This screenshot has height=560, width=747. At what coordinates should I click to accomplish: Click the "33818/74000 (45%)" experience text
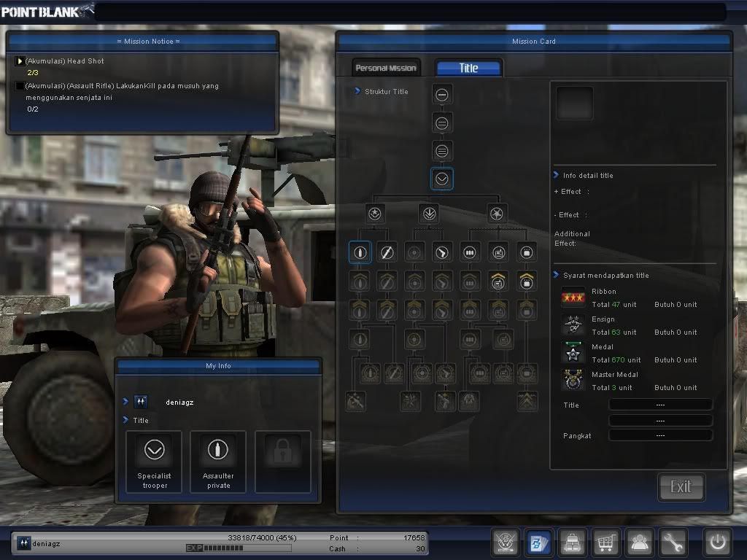coord(262,537)
